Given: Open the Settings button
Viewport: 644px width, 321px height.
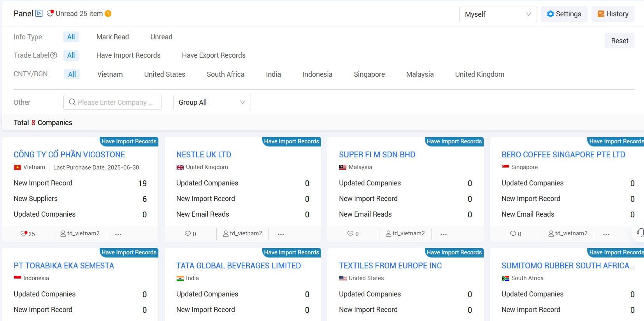Looking at the screenshot, I should point(564,14).
